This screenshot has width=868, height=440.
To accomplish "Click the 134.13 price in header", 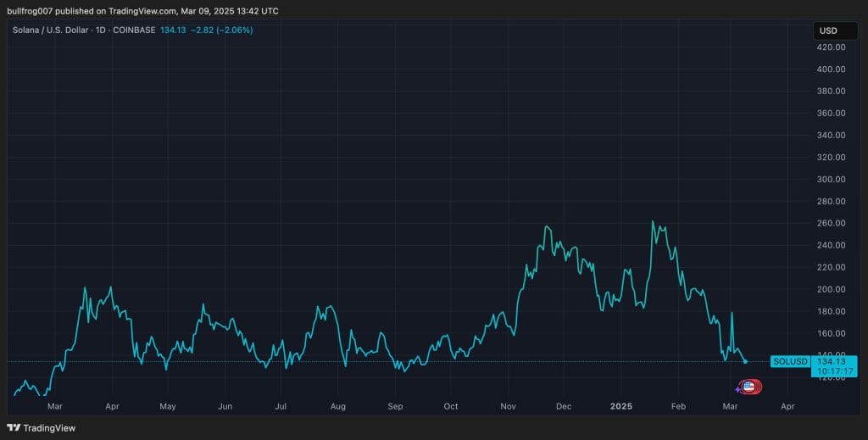I will [173, 31].
